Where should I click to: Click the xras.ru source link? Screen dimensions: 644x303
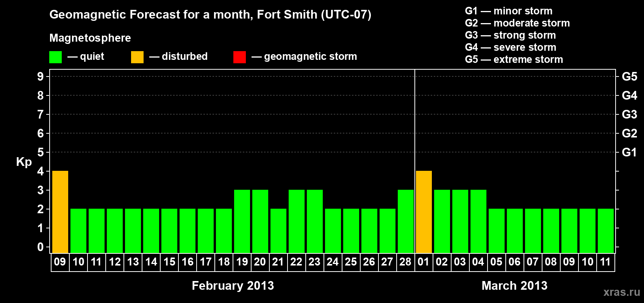tap(622, 292)
